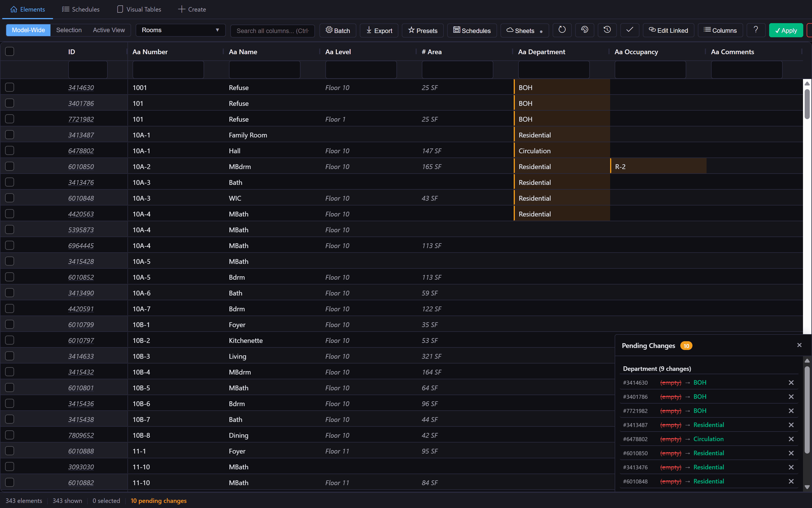Open the Sheets cloud button
This screenshot has height=508, width=812.
point(524,30)
